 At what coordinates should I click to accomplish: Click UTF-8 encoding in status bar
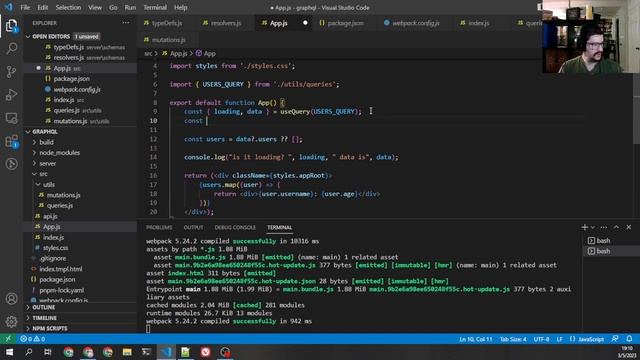541,339
